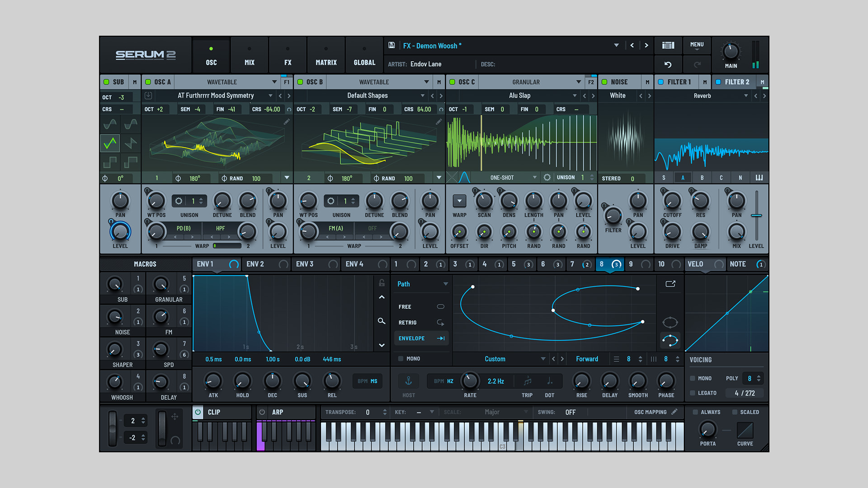Toggle the ARP power icon

click(x=262, y=412)
